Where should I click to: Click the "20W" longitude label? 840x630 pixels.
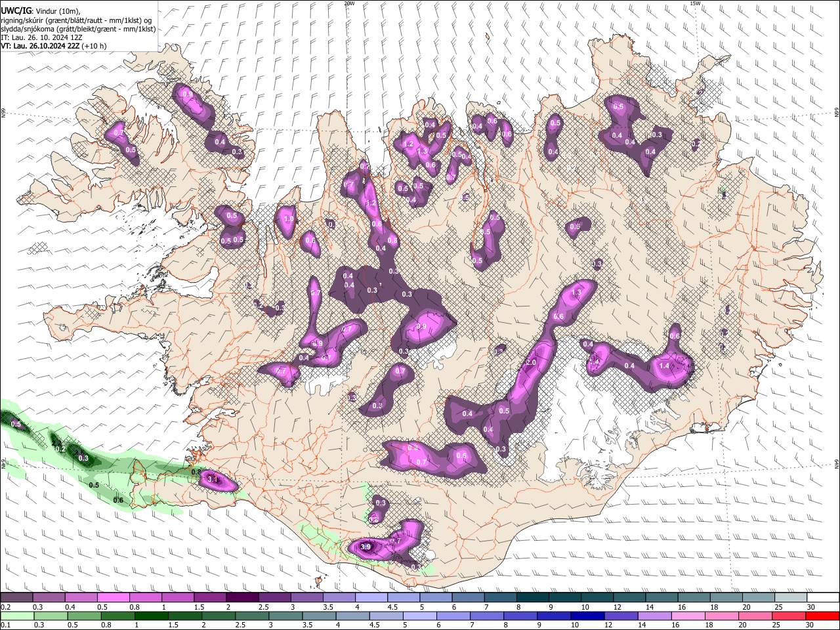(350, 3)
